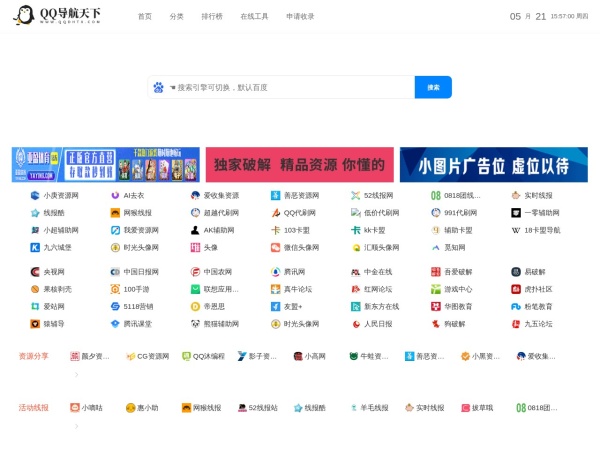Click the kk卡盟 green icon
The height and width of the screenshot is (450, 600).
tap(355, 230)
